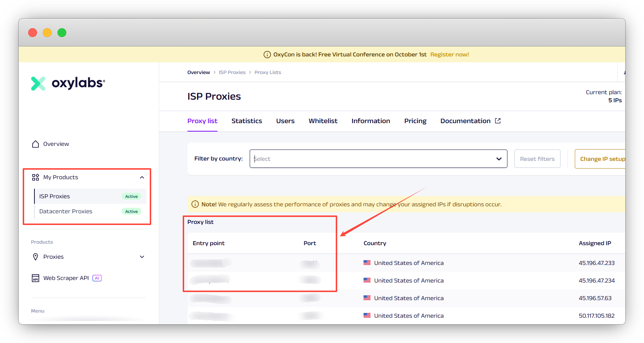Click the info icon in the Note alert
Image resolution: width=644 pixels, height=343 pixels.
point(195,204)
